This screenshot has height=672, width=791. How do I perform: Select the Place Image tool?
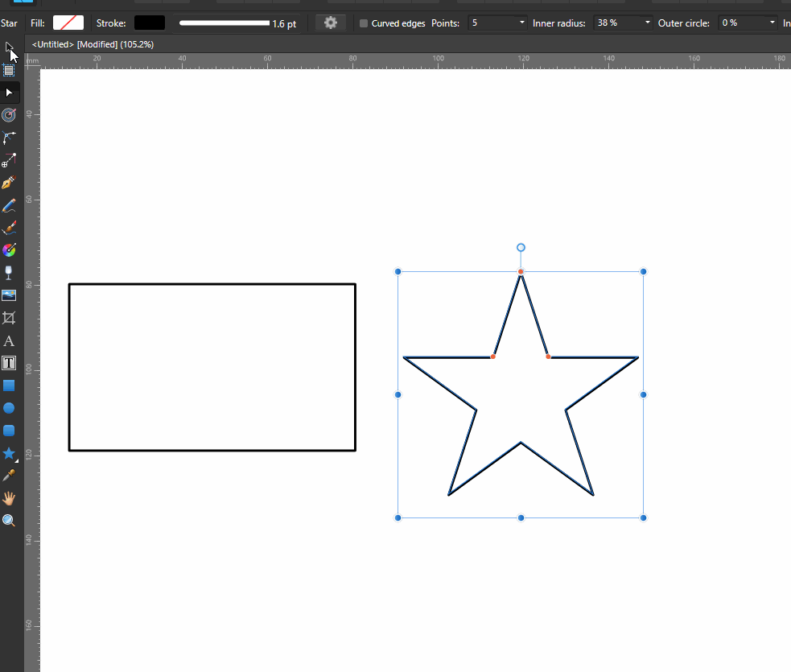[x=9, y=295]
